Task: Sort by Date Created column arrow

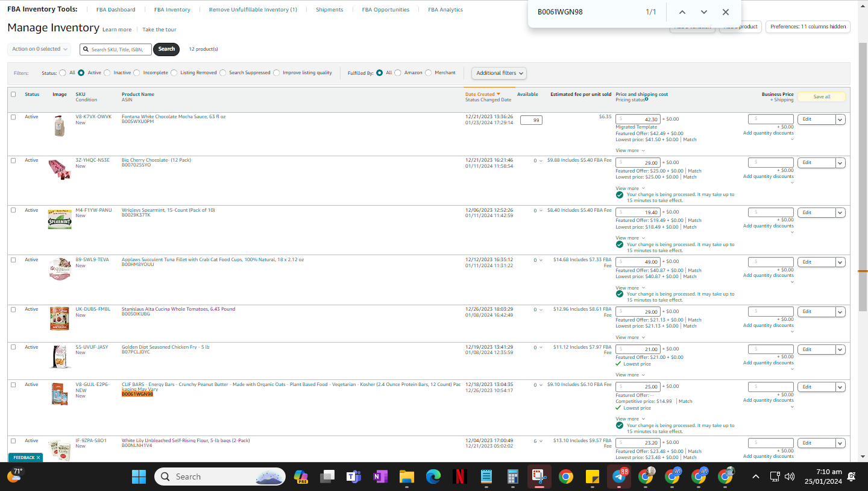Action: click(x=498, y=94)
